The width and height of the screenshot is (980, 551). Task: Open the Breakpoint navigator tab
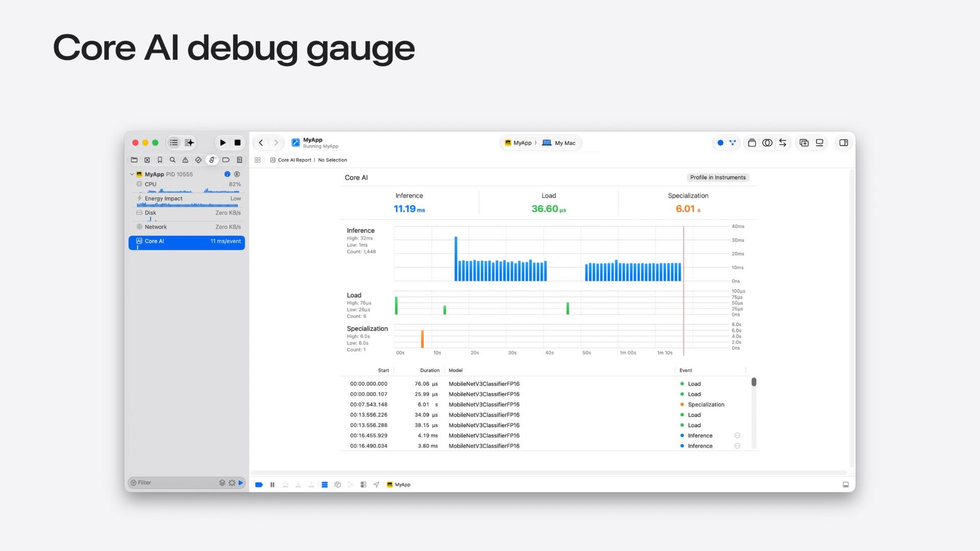(x=226, y=160)
